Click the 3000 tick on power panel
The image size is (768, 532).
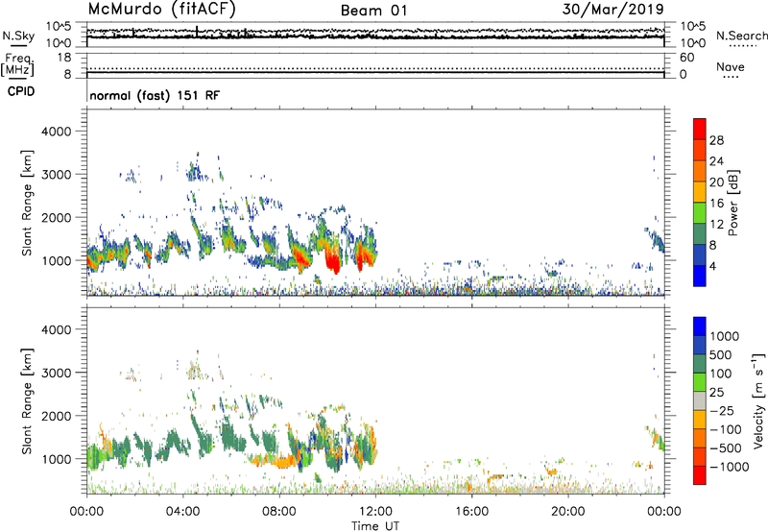click(56, 175)
